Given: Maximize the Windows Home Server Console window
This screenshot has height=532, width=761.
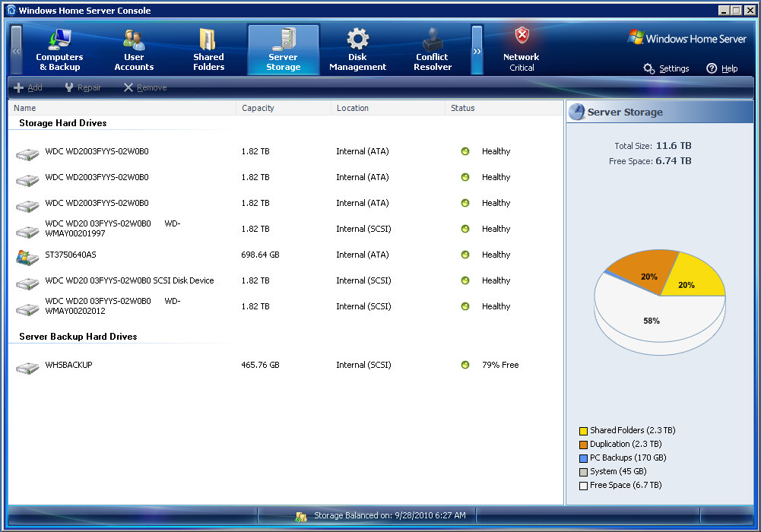Looking at the screenshot, I should coord(736,10).
